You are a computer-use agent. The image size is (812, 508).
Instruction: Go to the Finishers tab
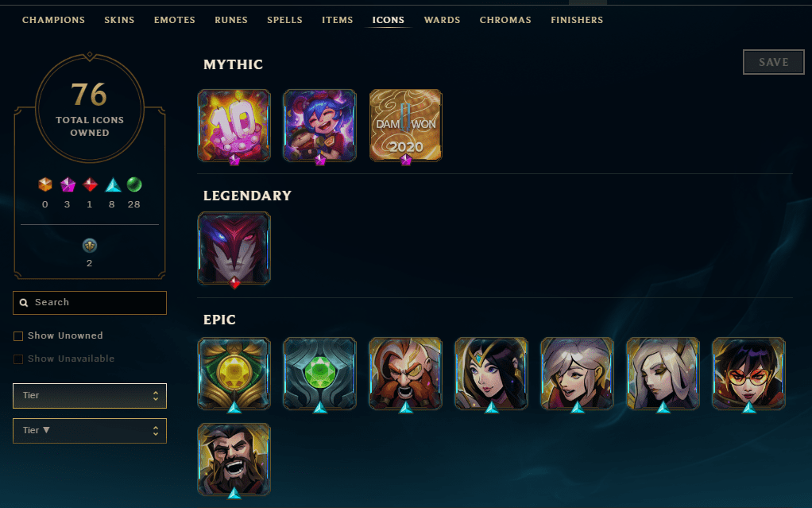577,20
